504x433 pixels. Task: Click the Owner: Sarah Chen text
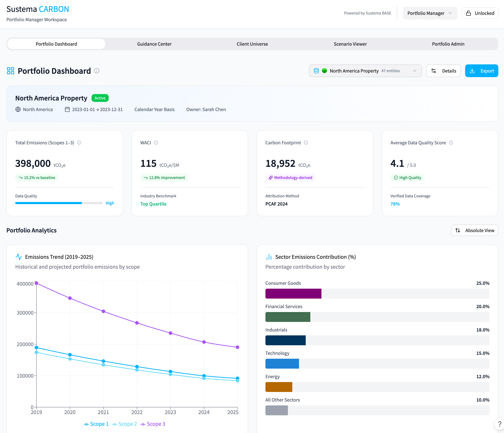(206, 109)
